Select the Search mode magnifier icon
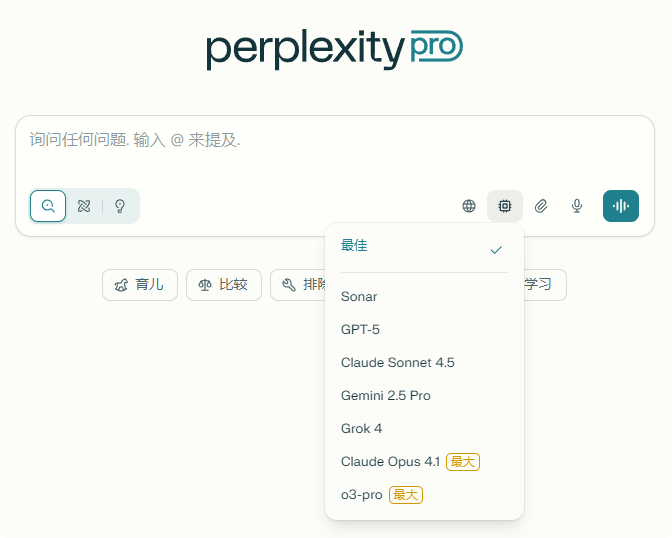Image resolution: width=672 pixels, height=538 pixels. 48,206
